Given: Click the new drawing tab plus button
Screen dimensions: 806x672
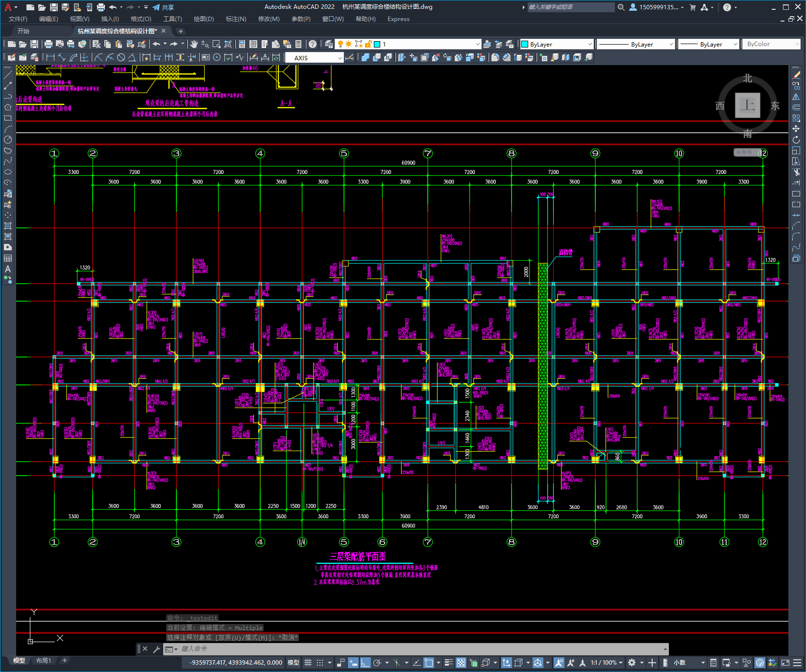Looking at the screenshot, I should [181, 31].
